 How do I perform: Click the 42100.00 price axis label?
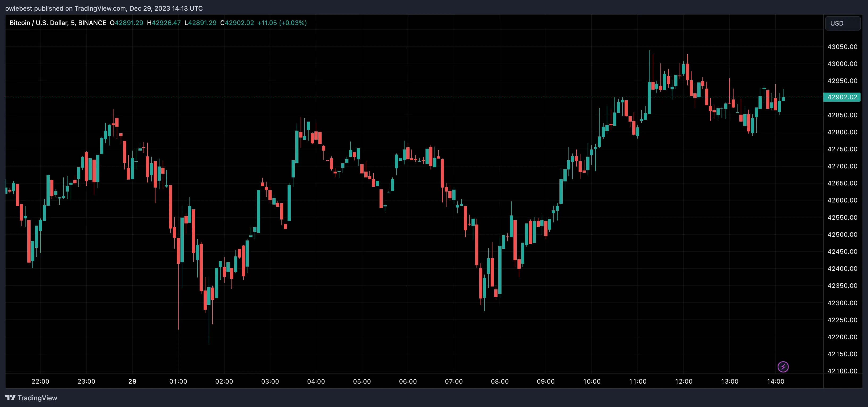click(842, 371)
